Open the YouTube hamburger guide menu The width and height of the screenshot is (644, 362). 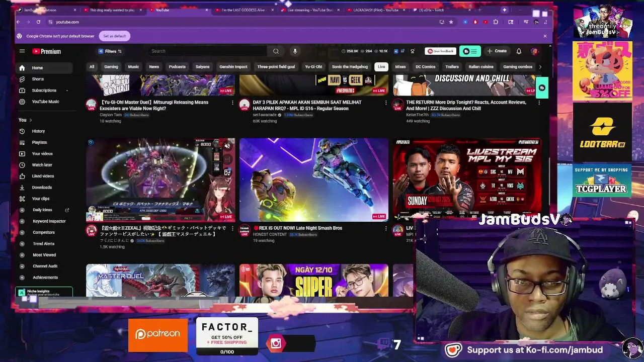22,51
